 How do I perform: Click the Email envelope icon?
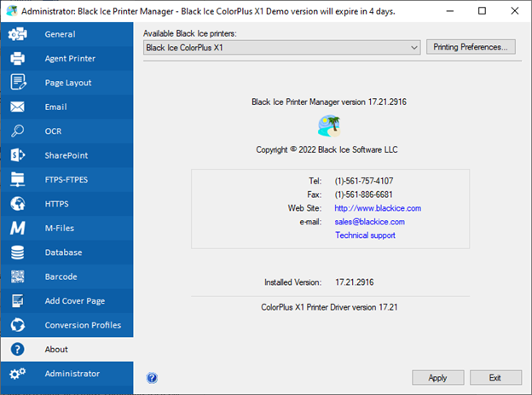click(17, 107)
